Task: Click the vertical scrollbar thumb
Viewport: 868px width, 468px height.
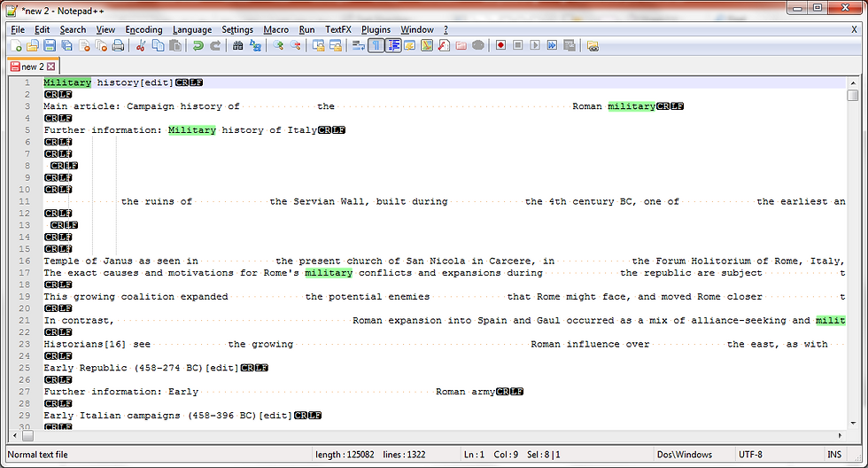Action: [x=853, y=95]
